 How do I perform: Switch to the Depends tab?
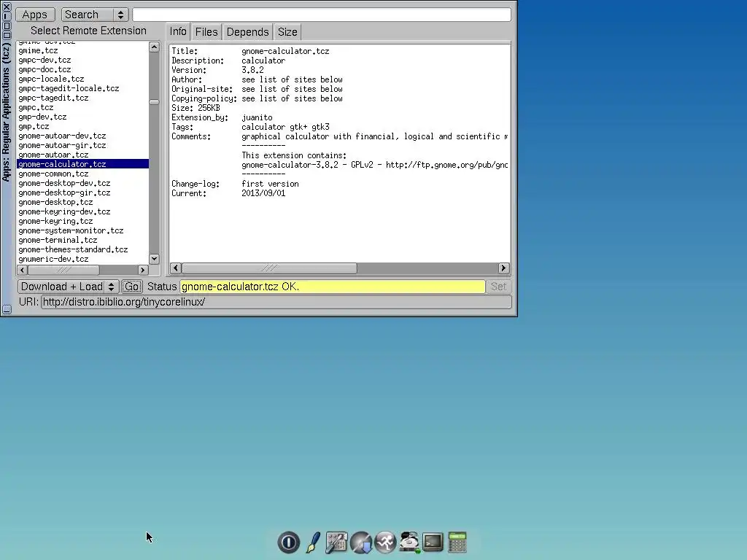point(248,32)
